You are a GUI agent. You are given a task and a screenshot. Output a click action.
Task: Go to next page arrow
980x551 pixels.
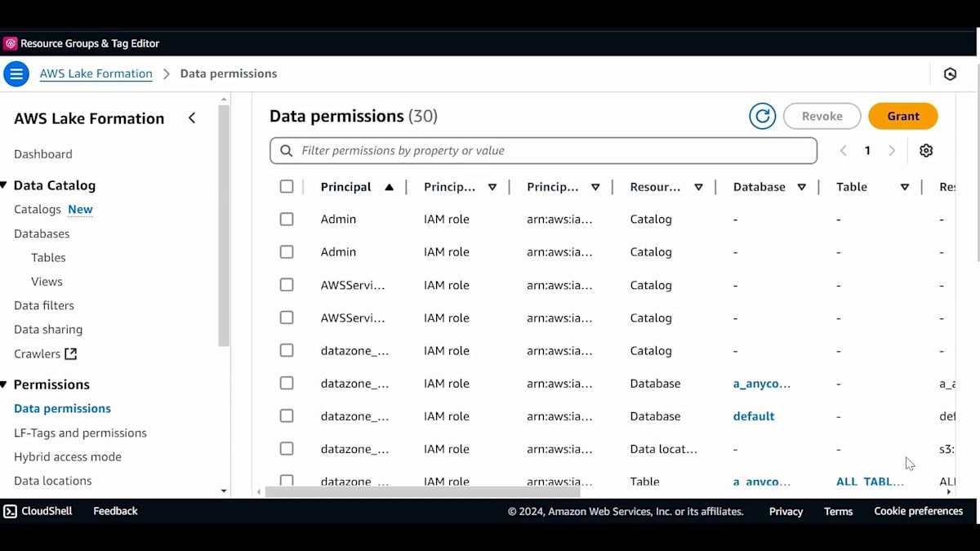pos(892,150)
